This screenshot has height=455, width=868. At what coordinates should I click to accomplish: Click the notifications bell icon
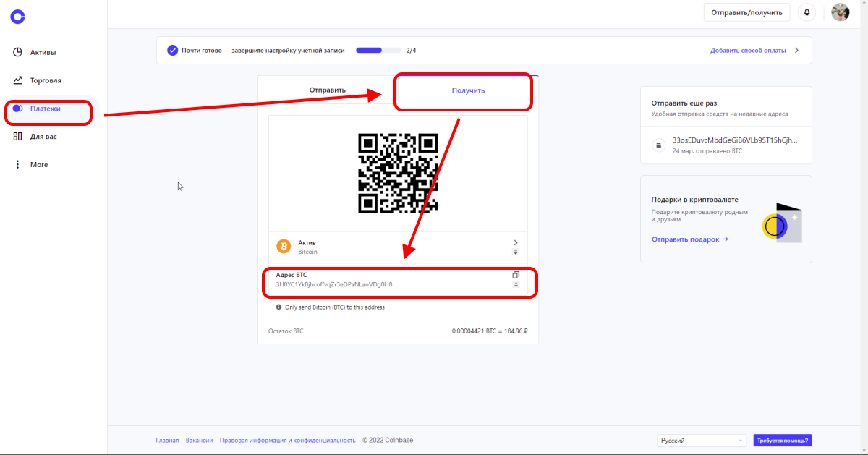pos(807,12)
